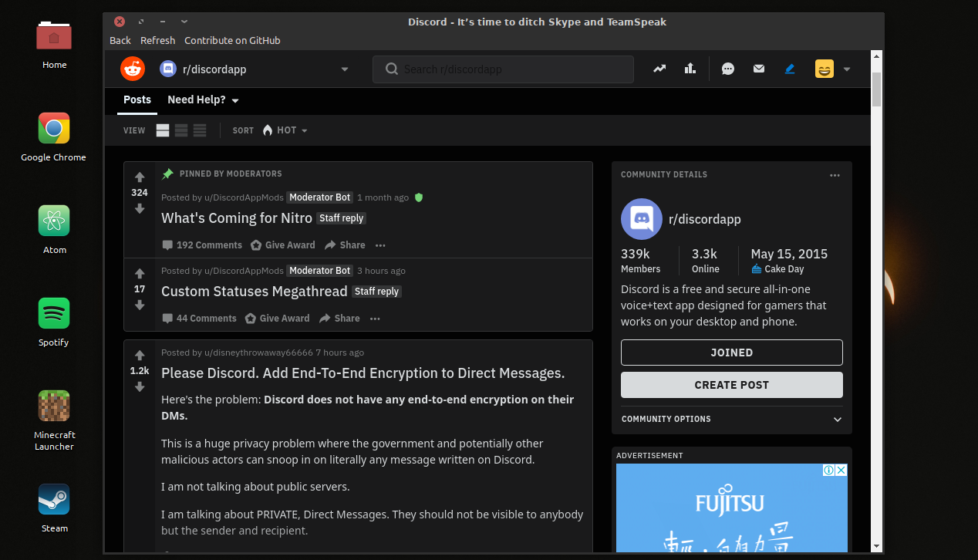Viewport: 978px width, 560px height.
Task: Open the Reddit home logo
Action: click(133, 69)
